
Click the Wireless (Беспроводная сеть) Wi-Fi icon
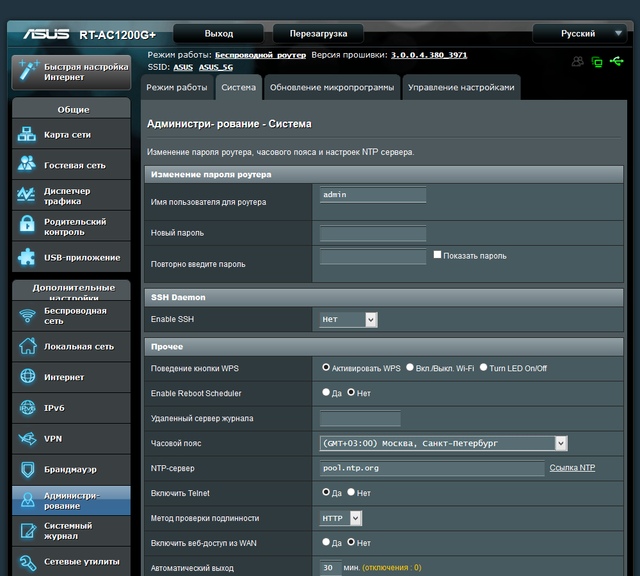pos(27,316)
